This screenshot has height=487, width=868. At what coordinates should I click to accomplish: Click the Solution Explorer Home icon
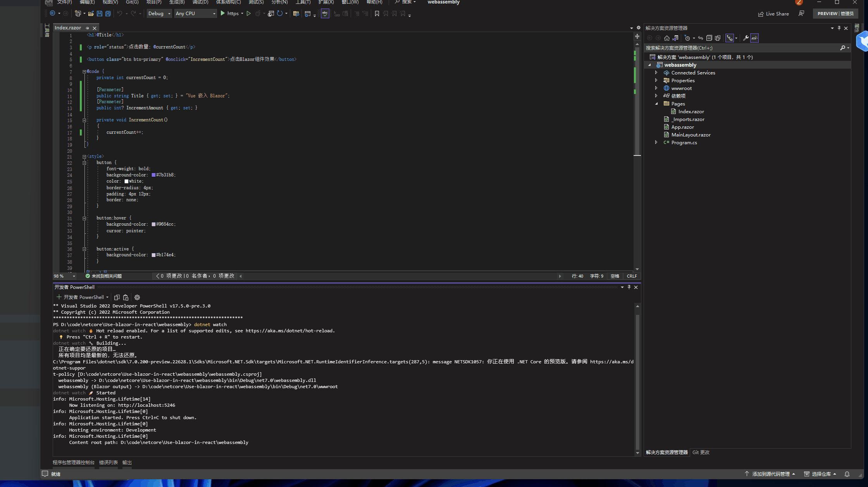coord(666,38)
